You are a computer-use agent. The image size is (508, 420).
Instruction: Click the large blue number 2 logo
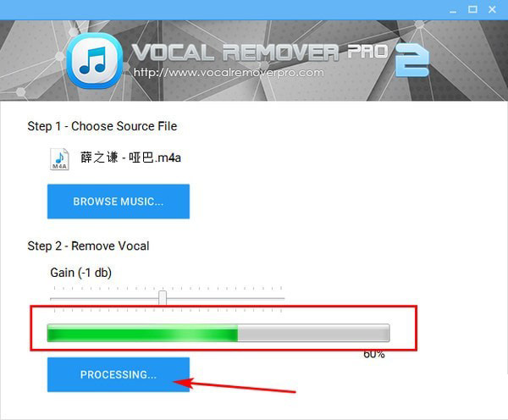[x=412, y=60]
